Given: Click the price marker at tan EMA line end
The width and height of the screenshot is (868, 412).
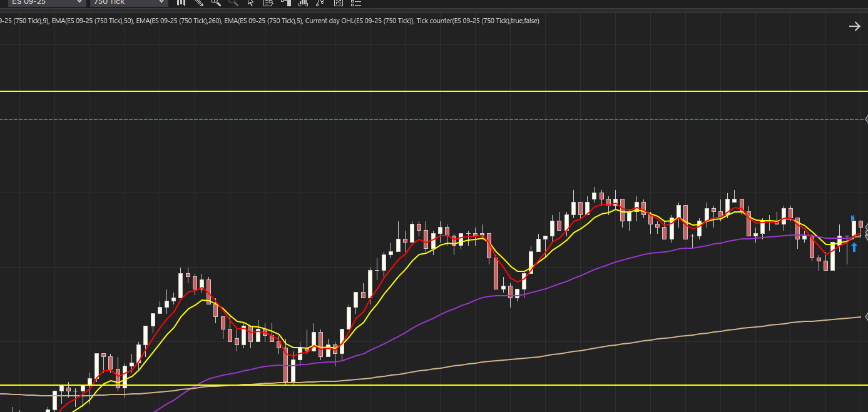Looking at the screenshot, I should (866, 317).
